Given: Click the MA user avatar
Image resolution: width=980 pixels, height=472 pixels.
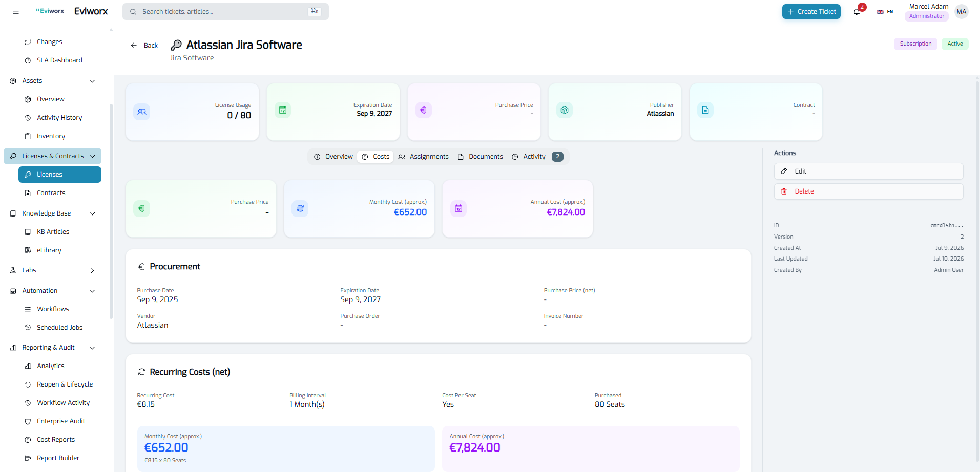Looking at the screenshot, I should coord(962,12).
